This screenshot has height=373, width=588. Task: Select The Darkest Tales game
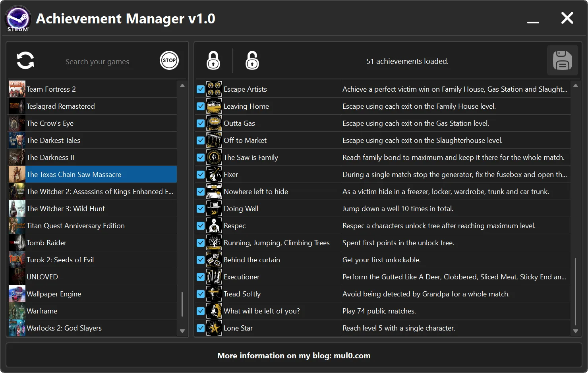pos(93,140)
